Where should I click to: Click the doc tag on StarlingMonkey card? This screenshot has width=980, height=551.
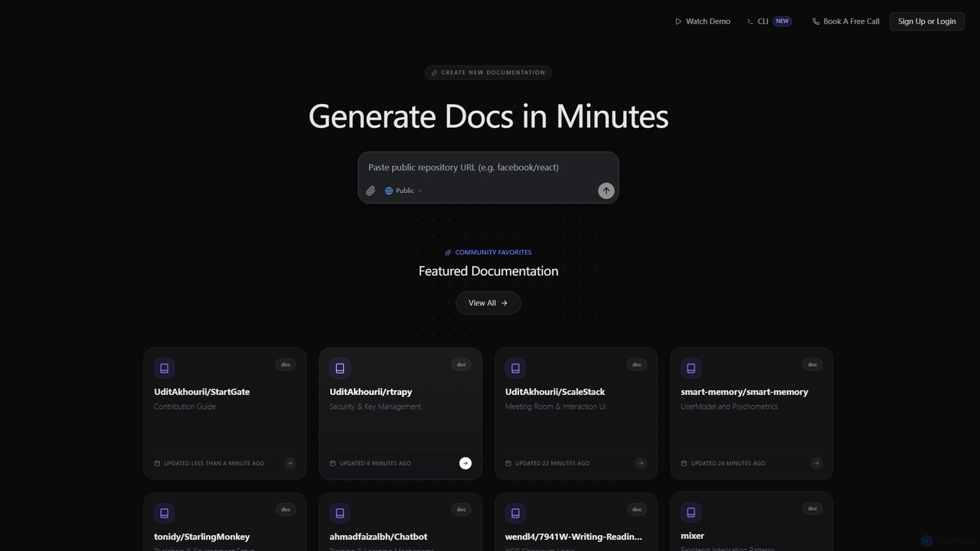(286, 510)
